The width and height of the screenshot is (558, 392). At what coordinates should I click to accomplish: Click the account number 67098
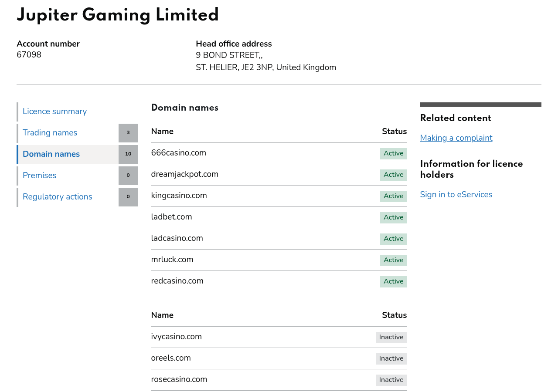[29, 55]
